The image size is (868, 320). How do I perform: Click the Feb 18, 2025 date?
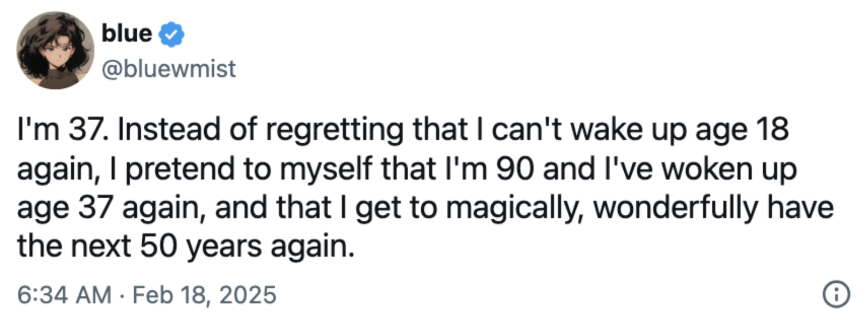click(x=204, y=295)
